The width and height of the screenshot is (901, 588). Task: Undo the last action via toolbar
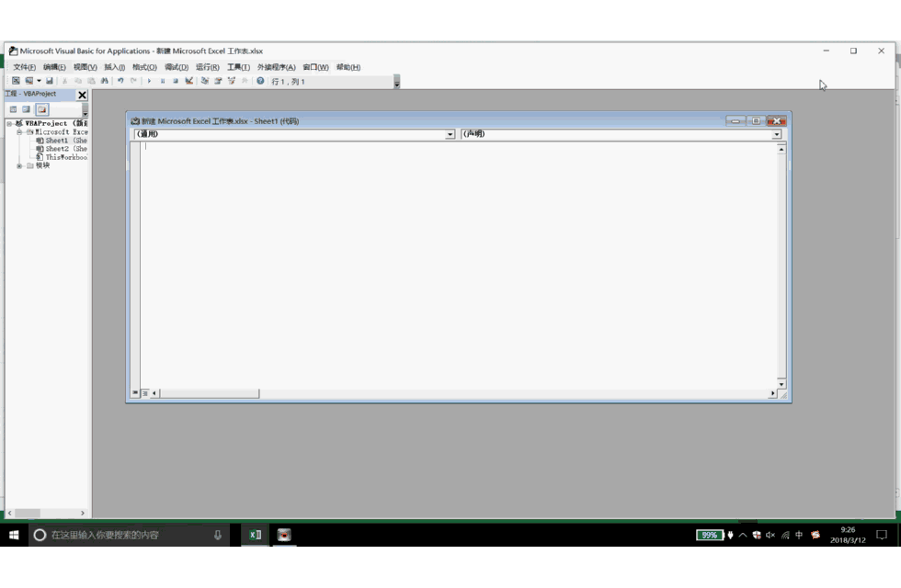[x=120, y=81]
